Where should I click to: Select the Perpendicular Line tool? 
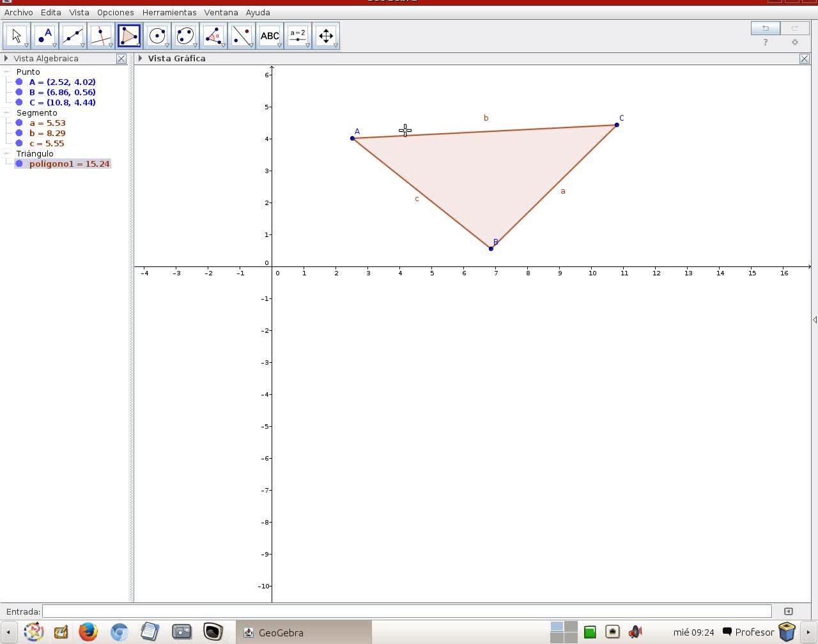click(101, 36)
